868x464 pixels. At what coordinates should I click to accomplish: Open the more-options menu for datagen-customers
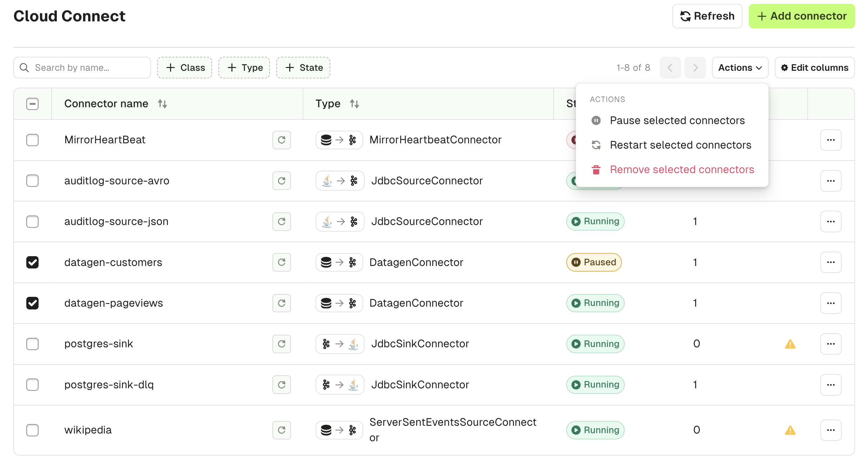point(830,262)
